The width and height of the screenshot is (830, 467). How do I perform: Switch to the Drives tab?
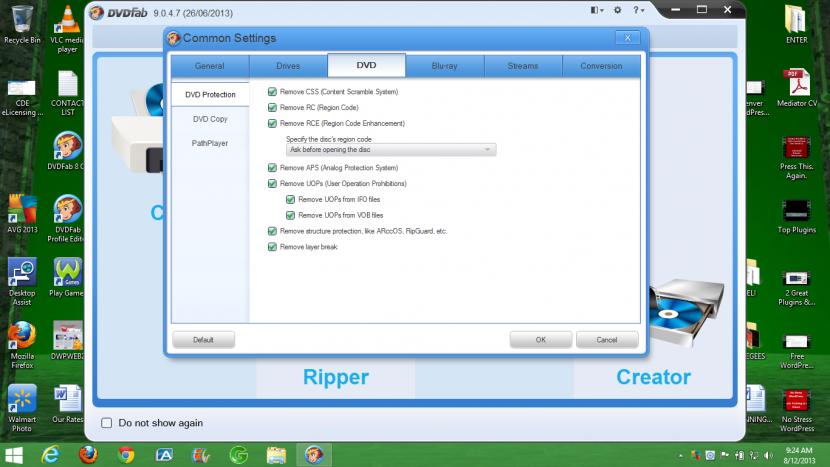288,66
